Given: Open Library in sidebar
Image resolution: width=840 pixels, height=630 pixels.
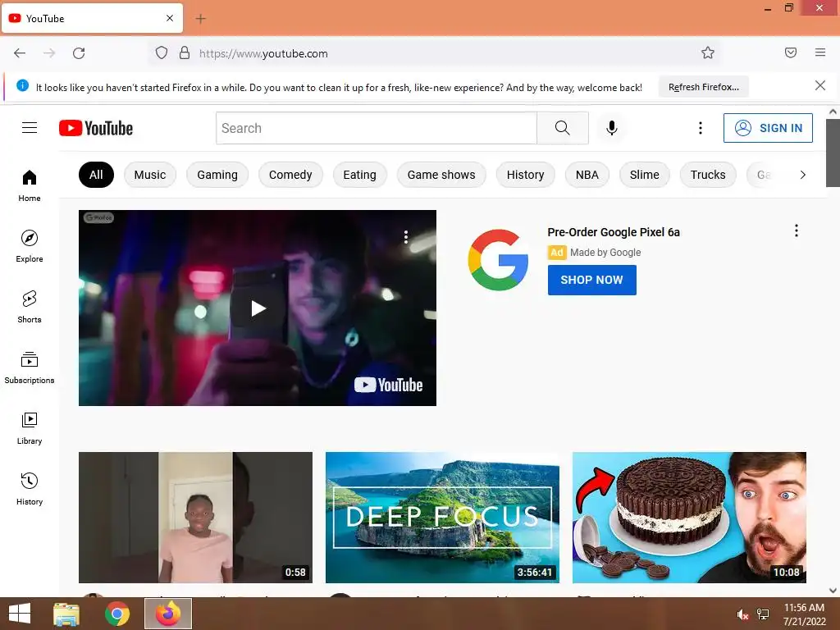Looking at the screenshot, I should click(30, 428).
